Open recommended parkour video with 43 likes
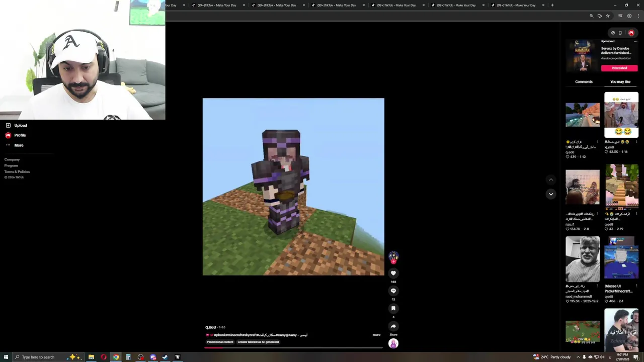 click(x=621, y=187)
